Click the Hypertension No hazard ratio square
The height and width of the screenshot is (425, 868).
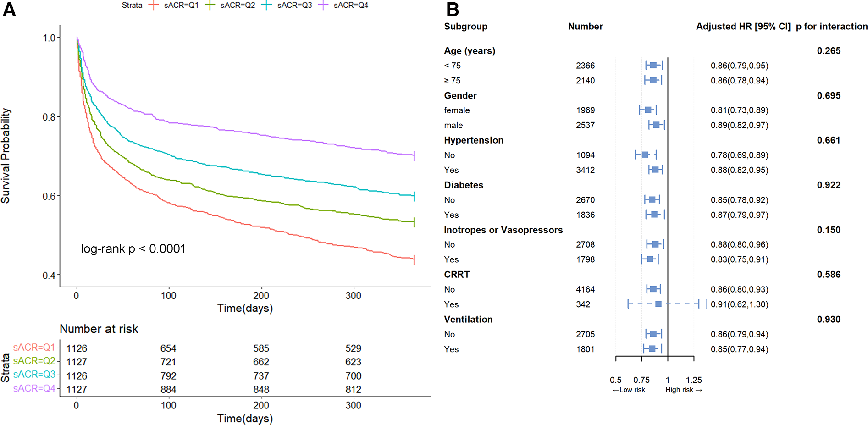pyautogui.click(x=645, y=155)
